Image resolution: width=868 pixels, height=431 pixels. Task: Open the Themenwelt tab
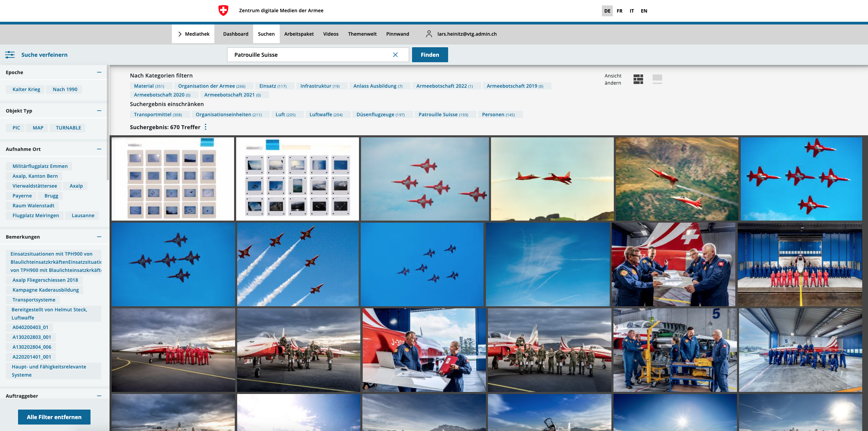[362, 34]
